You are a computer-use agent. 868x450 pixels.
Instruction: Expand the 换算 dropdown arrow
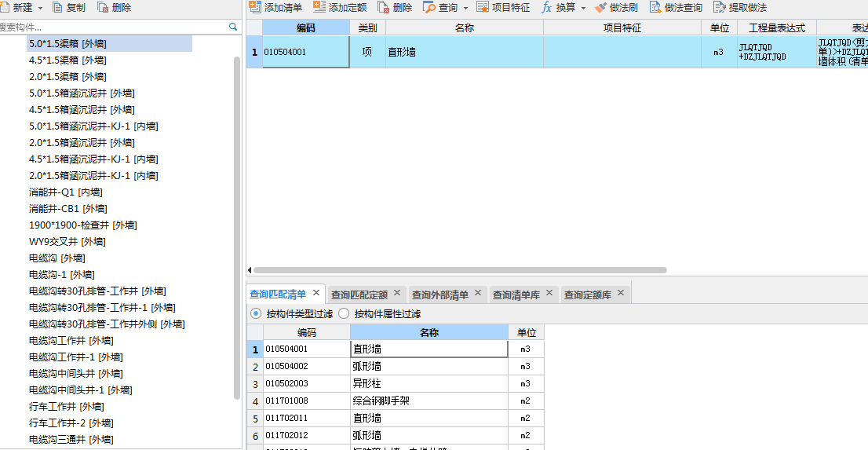click(583, 9)
